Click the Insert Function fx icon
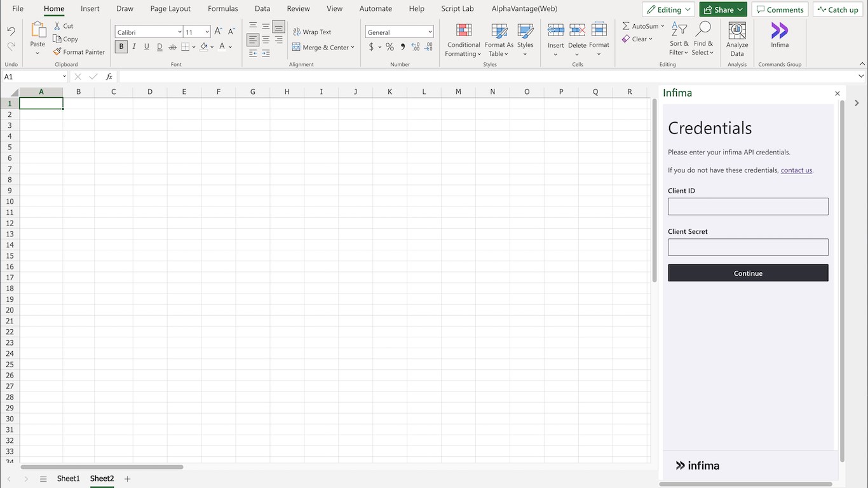Screen dimensions: 868x488 click(109, 76)
